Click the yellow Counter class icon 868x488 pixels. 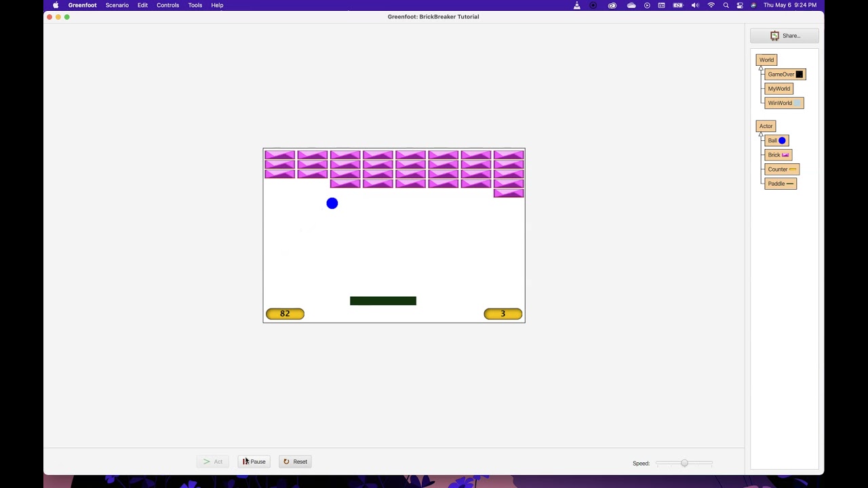point(793,169)
